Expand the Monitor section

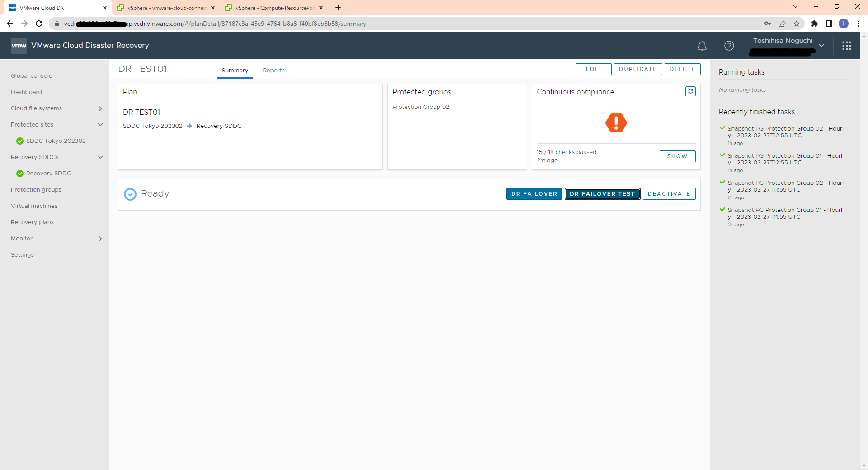[100, 239]
